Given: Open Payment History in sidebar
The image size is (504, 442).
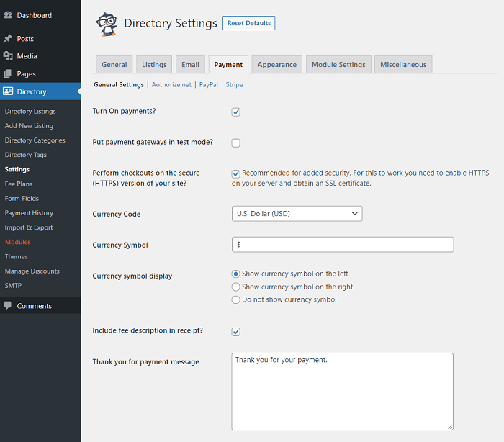Looking at the screenshot, I should point(29,213).
